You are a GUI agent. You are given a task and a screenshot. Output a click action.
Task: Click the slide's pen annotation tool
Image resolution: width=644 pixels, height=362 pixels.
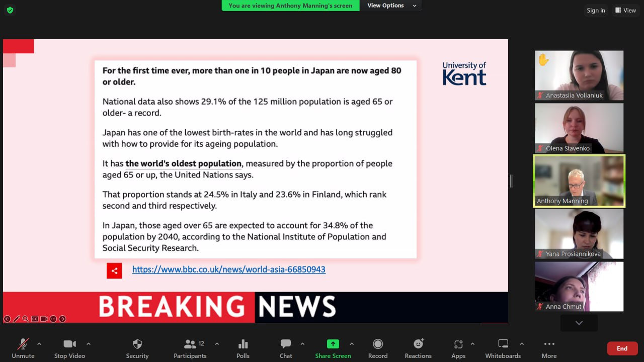[x=16, y=319]
